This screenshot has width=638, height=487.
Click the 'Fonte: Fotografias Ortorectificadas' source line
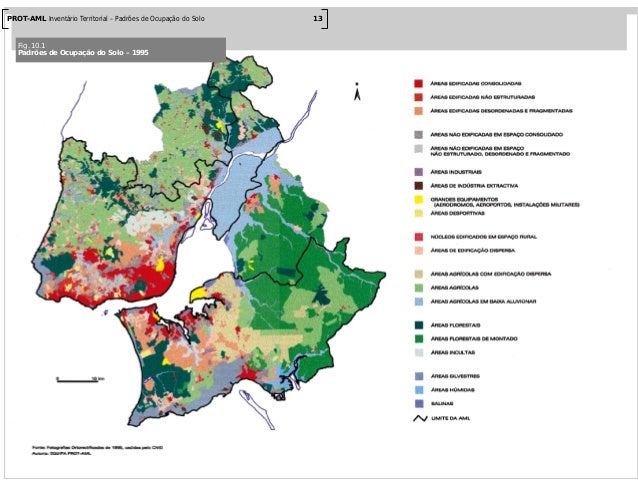pos(98,448)
